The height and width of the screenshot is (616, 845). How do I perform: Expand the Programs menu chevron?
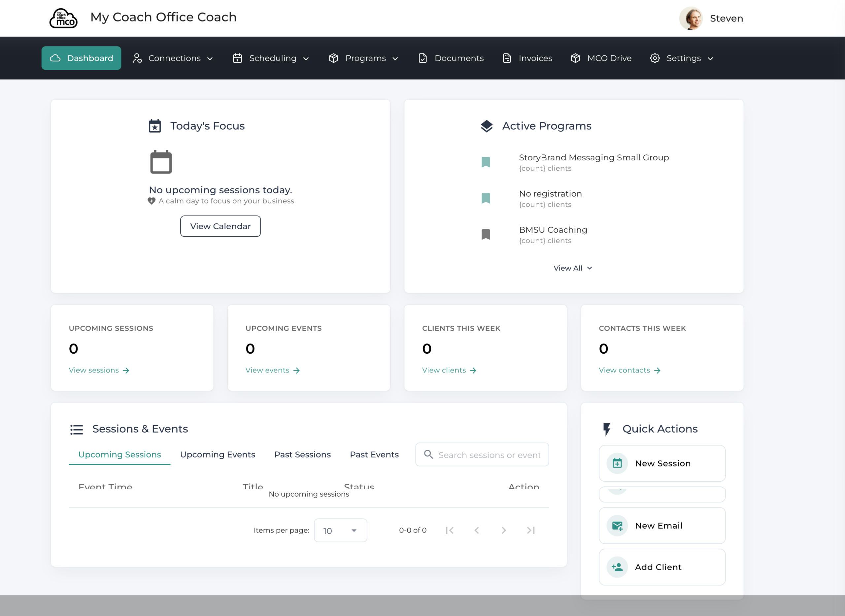point(395,58)
